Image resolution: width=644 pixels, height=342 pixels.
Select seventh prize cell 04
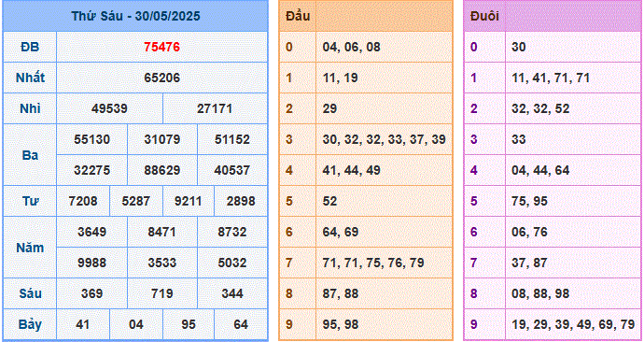(x=135, y=324)
